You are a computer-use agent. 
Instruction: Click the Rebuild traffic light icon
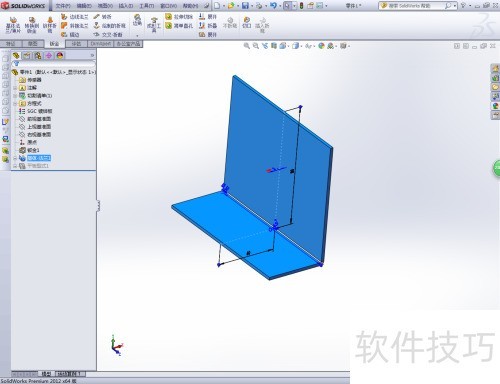point(302,6)
